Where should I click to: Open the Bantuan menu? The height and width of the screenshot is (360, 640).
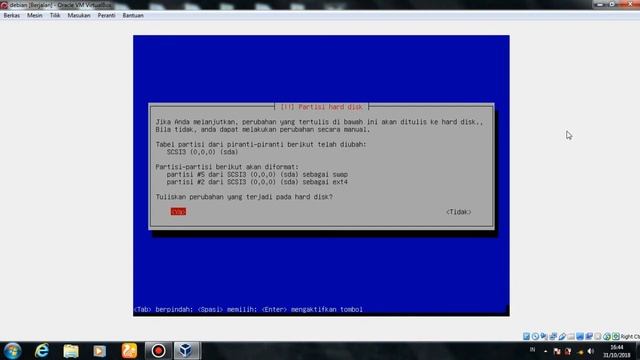click(133, 16)
